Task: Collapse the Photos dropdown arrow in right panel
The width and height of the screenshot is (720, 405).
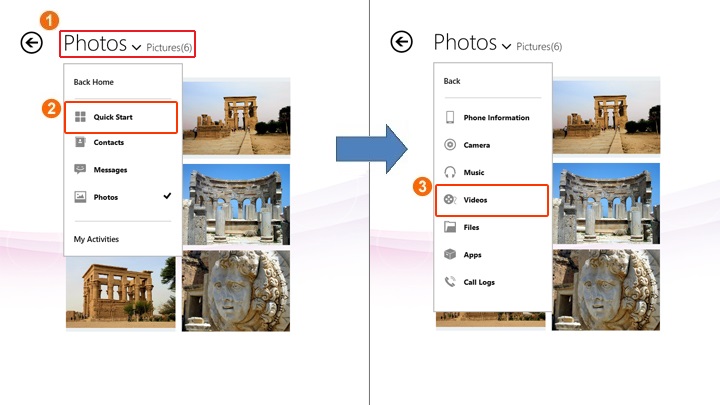Action: [506, 47]
